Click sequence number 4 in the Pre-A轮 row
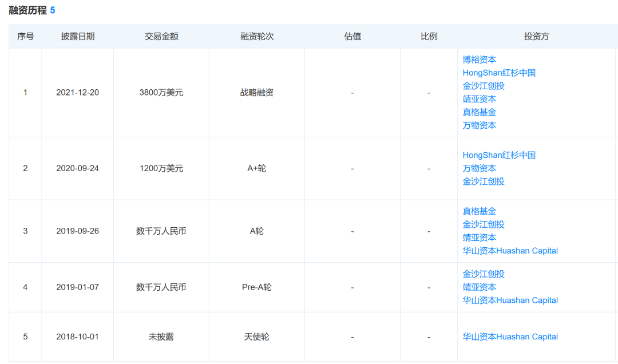 coord(25,287)
